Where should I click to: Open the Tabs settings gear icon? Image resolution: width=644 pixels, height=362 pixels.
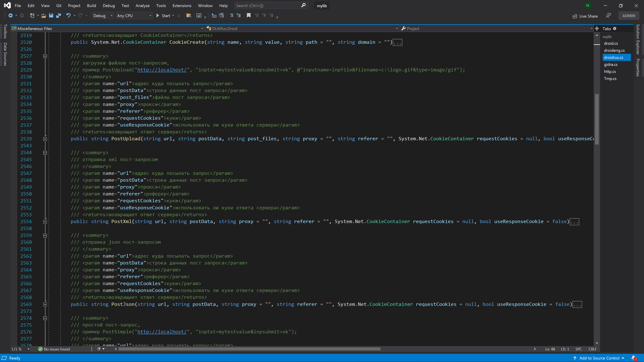[614, 28]
